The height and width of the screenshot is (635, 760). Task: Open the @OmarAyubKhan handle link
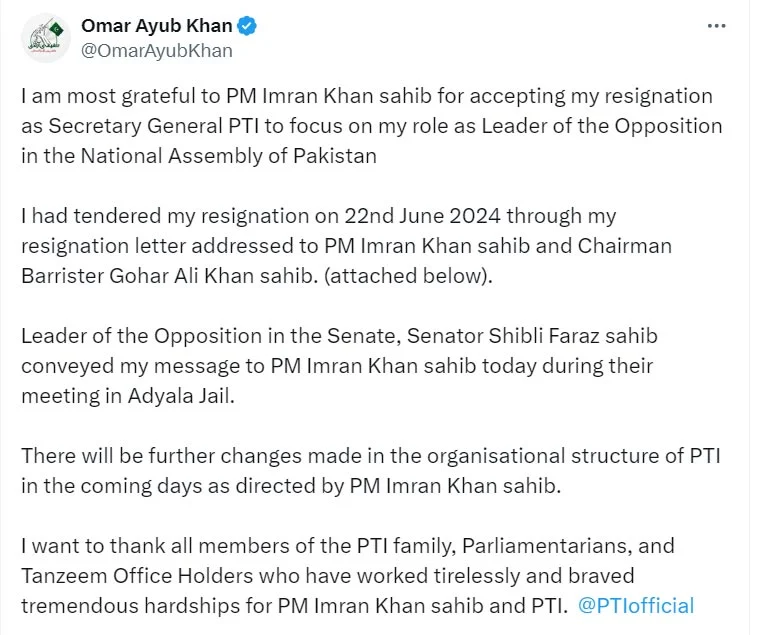(x=156, y=51)
